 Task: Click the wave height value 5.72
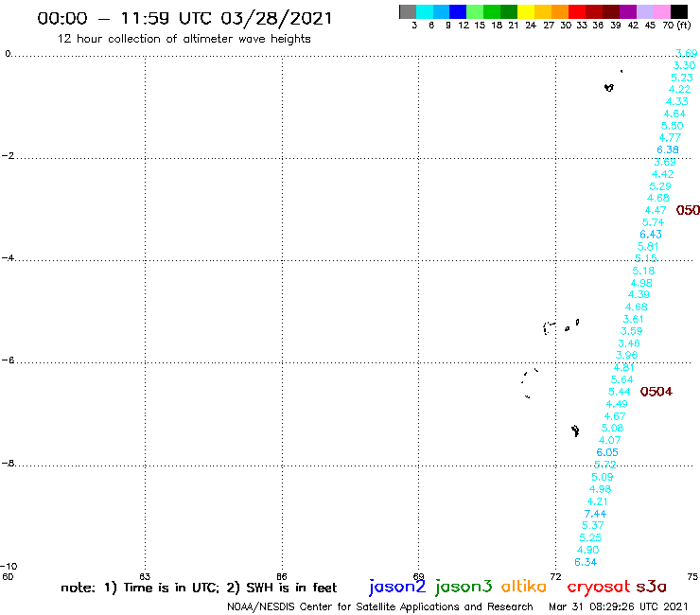coord(604,465)
